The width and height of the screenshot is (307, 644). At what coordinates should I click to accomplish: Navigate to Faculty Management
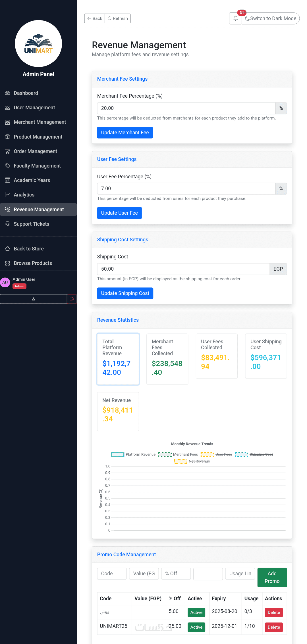(38, 166)
